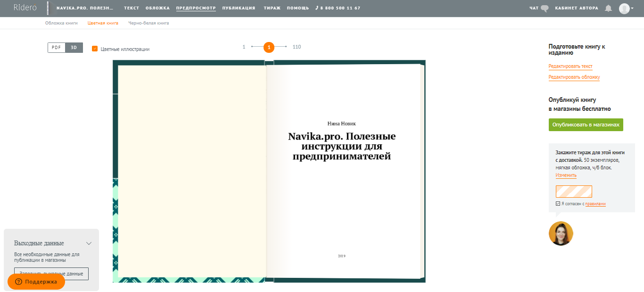Click the Изменить link for print run
Image resolution: width=644 pixels, height=292 pixels.
point(566,175)
